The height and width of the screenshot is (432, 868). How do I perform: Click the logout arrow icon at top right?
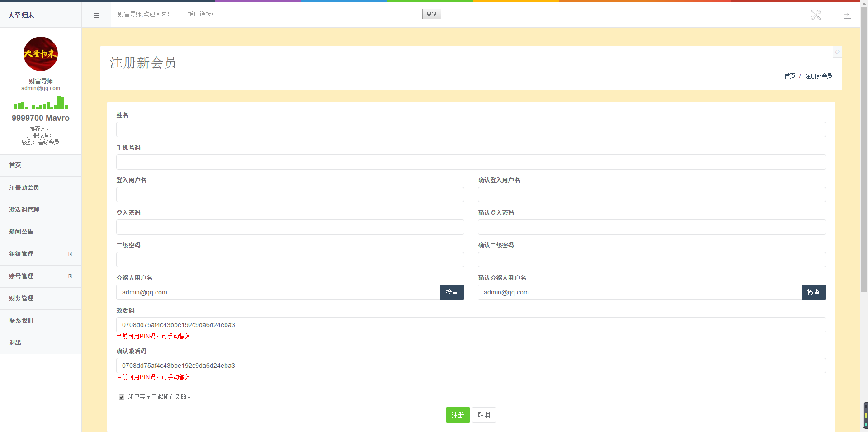pos(847,15)
